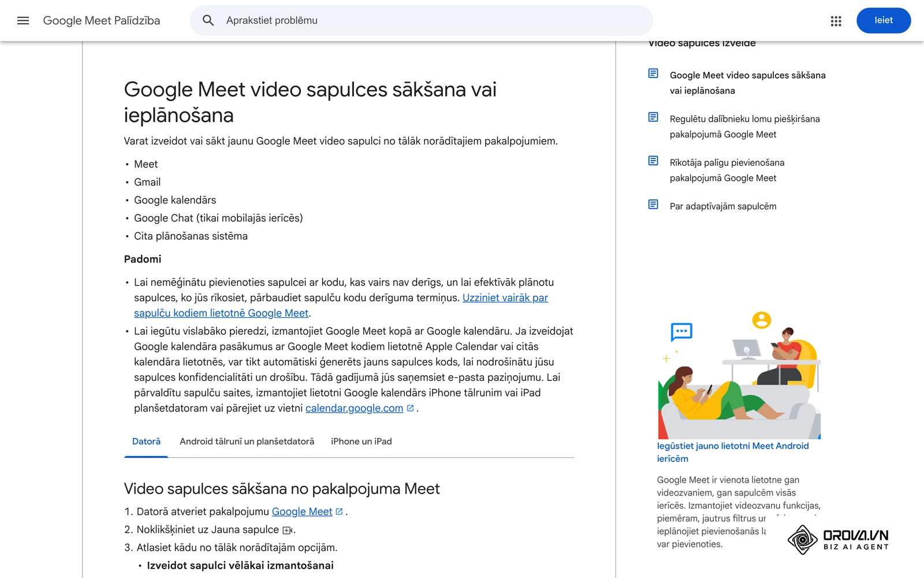Click Iegūstiet jauno lietotni Meet Android link
This screenshot has width=924, height=578.
coord(733,452)
